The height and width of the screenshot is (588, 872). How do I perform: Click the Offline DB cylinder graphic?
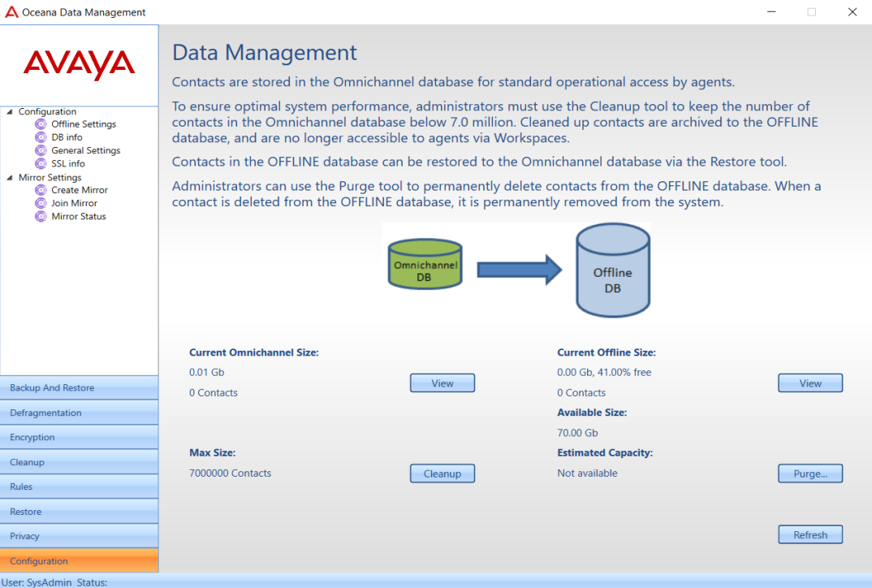(613, 270)
